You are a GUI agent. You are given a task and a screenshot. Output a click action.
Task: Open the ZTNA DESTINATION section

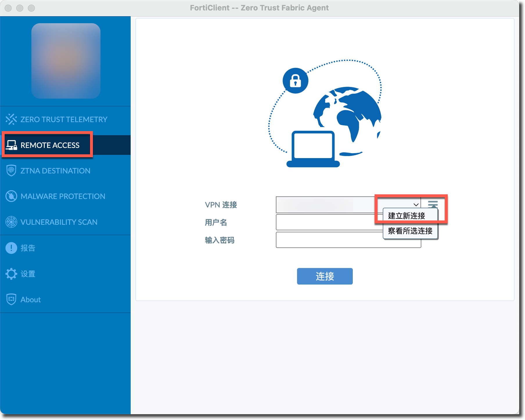point(55,171)
